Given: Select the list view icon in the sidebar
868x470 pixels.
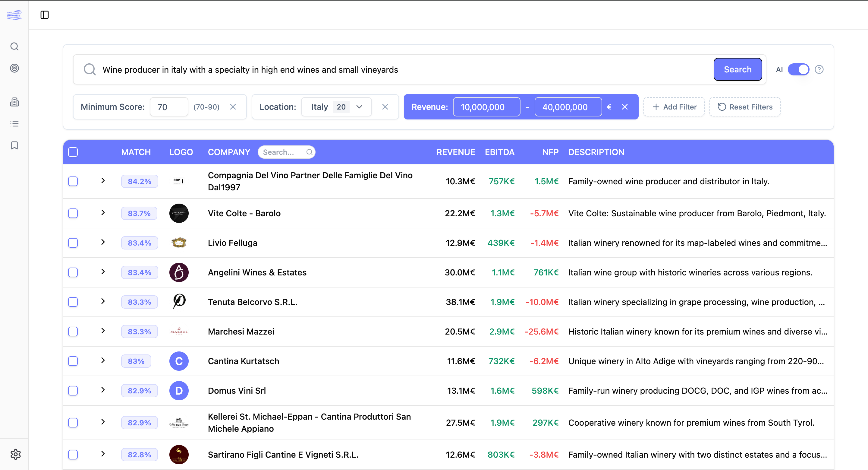Looking at the screenshot, I should tap(14, 123).
